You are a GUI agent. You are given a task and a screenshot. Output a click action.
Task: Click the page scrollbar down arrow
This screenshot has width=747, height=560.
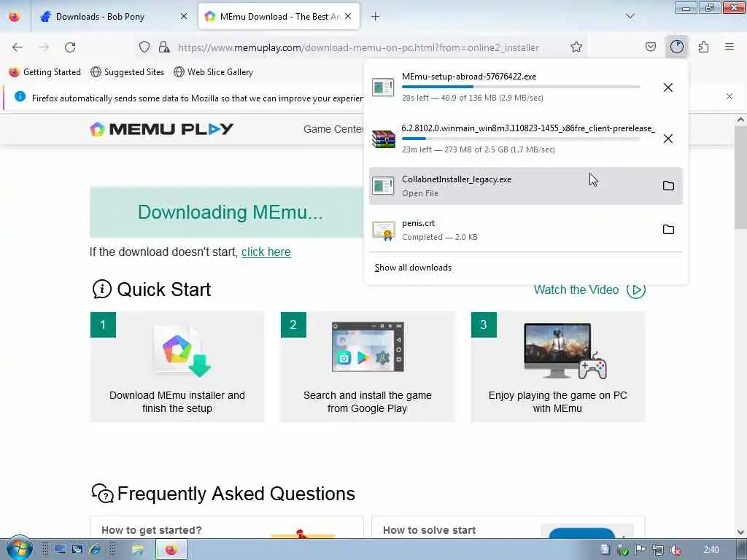740,532
